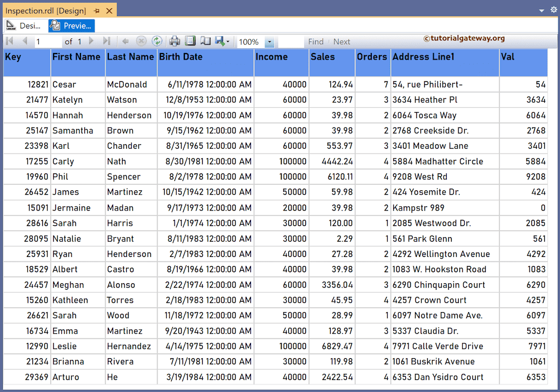
Task: Open Print dialog from preview toolbar
Action: coord(173,41)
